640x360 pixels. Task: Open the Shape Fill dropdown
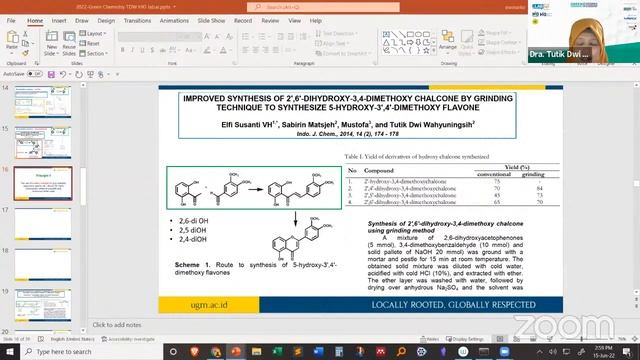[495, 33]
